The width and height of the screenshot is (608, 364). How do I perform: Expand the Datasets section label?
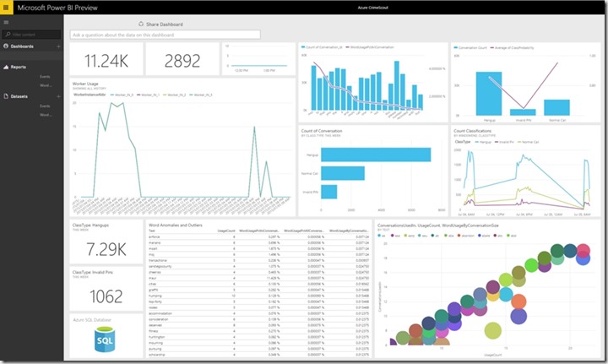coord(19,95)
